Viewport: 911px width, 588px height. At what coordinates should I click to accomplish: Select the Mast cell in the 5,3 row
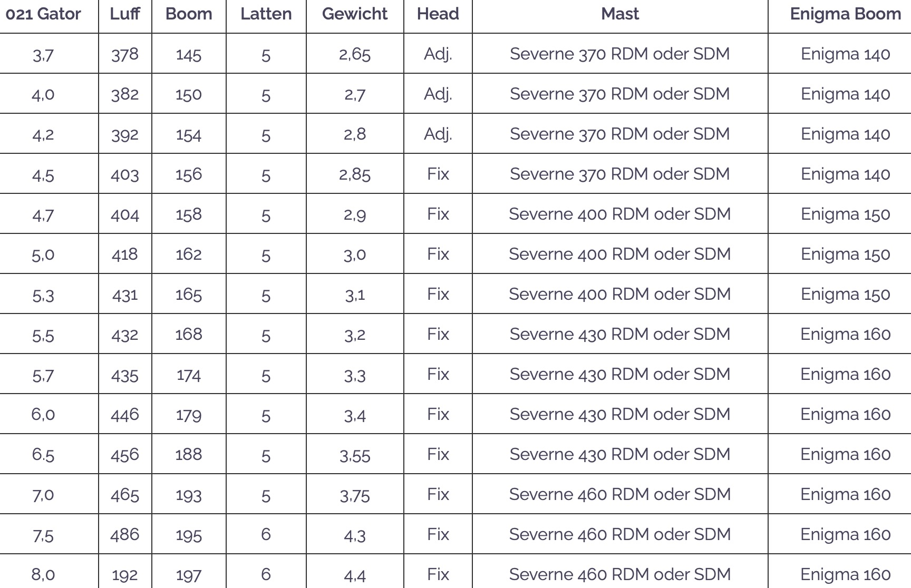tap(620, 294)
